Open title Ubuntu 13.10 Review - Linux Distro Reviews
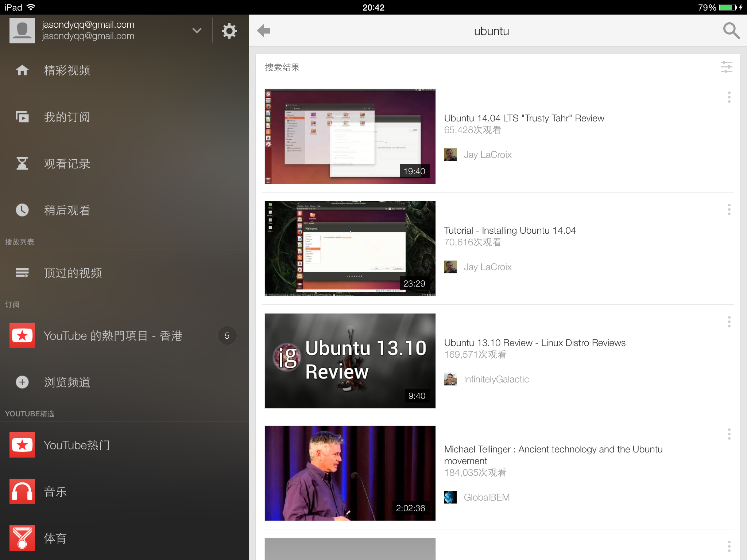747x560 pixels. pyautogui.click(x=535, y=343)
